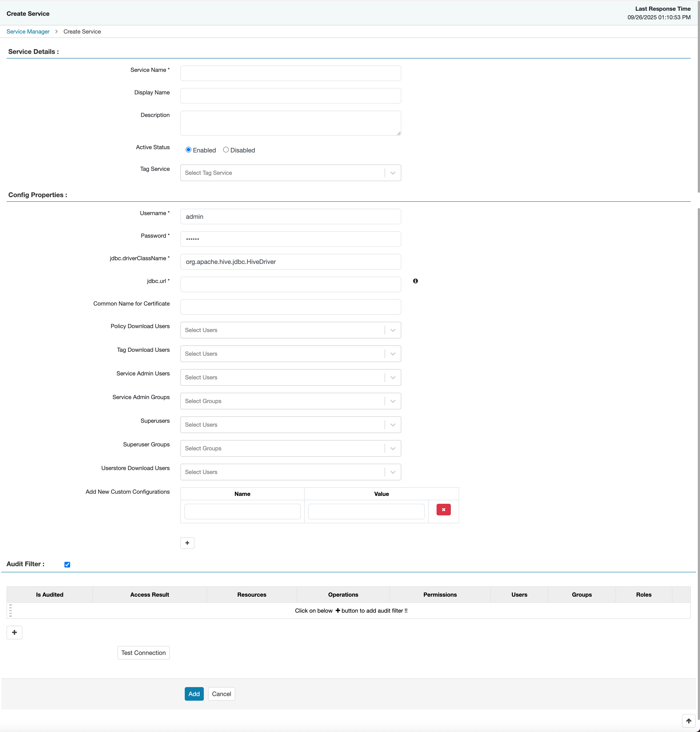Add an audit filter row using plus button
The image size is (700, 732).
(14, 632)
